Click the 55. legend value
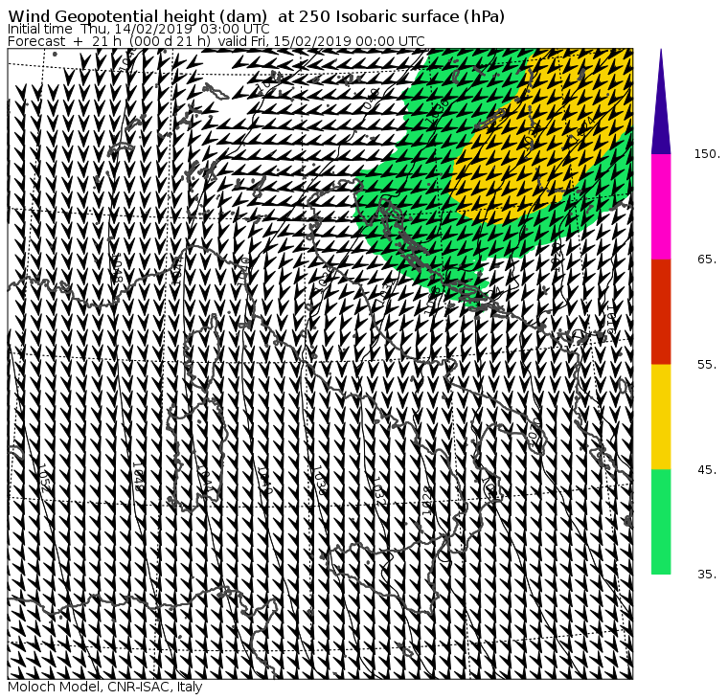This screenshot has height=700, width=728. 707,365
